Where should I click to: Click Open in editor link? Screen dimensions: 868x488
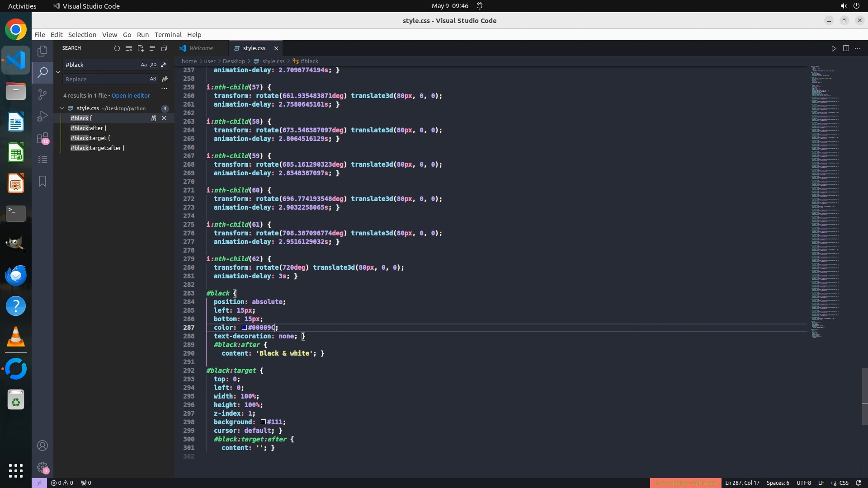[x=131, y=96]
